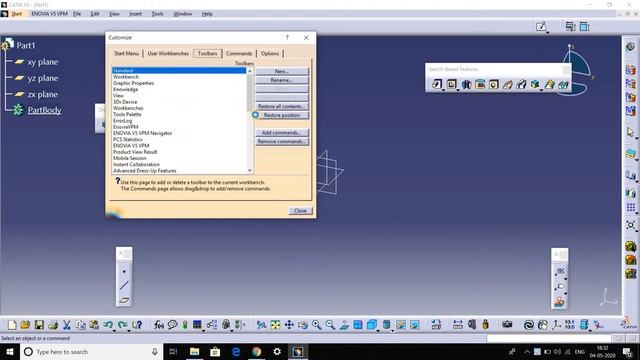Click the Capture camera icon
Viewport: 640px width, 360px height.
[507, 325]
